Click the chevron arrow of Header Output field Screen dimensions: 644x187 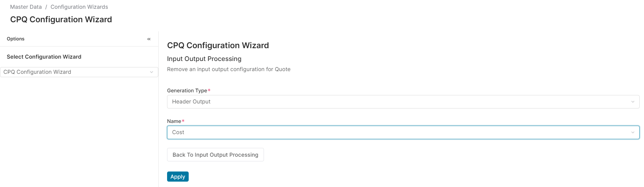(x=633, y=102)
